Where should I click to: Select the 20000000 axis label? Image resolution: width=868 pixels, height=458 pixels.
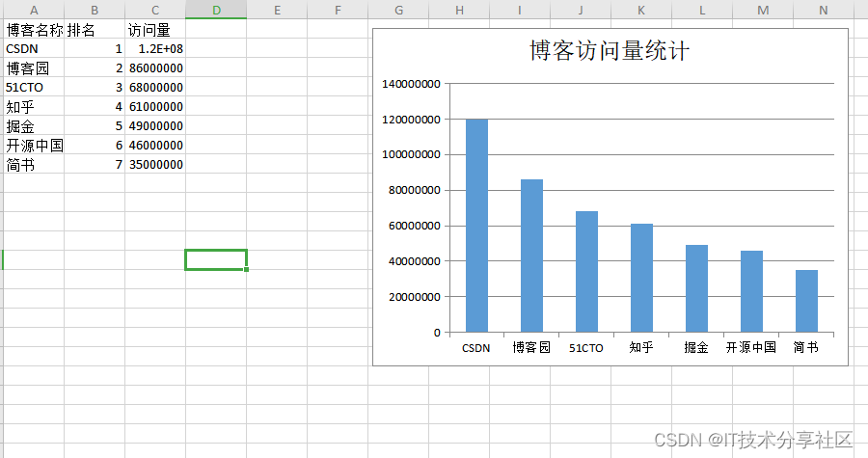tap(415, 297)
